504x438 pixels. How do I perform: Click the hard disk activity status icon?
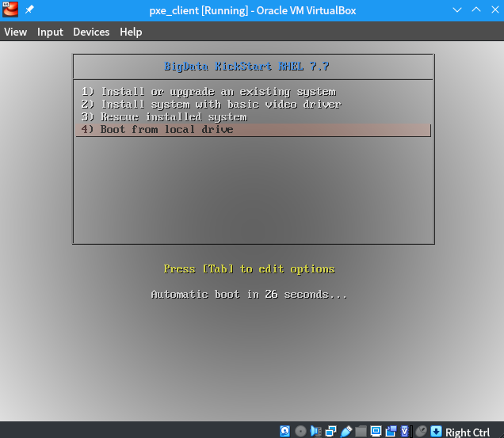point(284,431)
